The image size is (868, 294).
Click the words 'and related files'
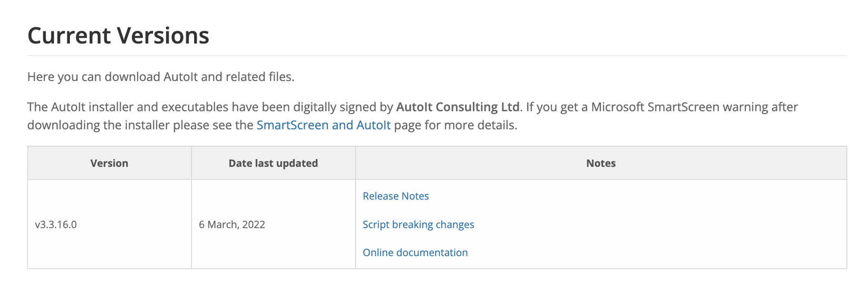coord(247,77)
